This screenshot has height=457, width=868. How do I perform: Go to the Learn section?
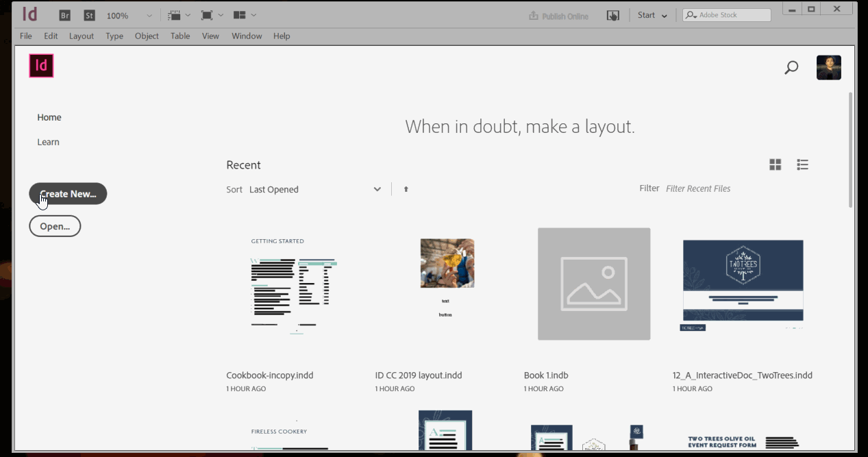tap(48, 142)
